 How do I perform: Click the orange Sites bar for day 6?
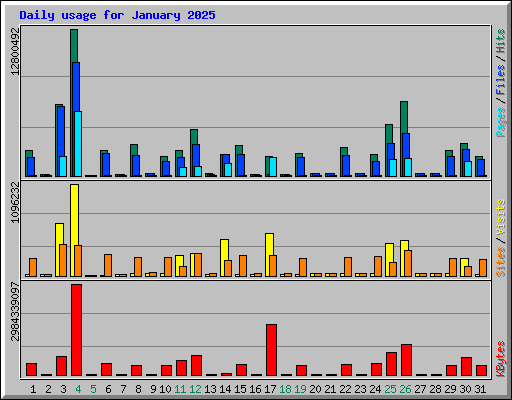(108, 265)
